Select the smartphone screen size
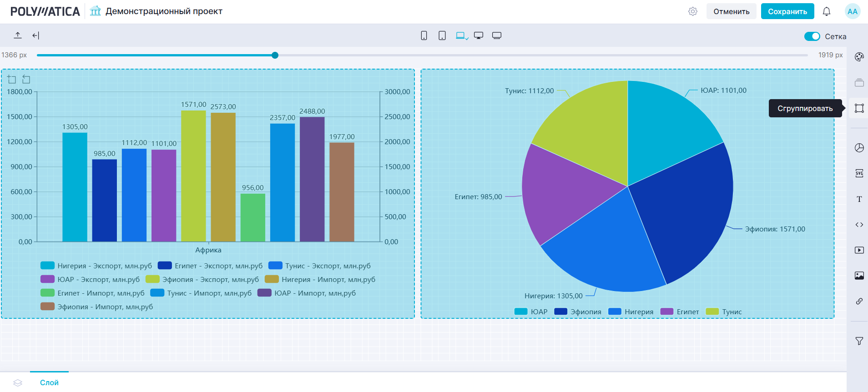Viewport: 868px width, 392px height. 424,35
